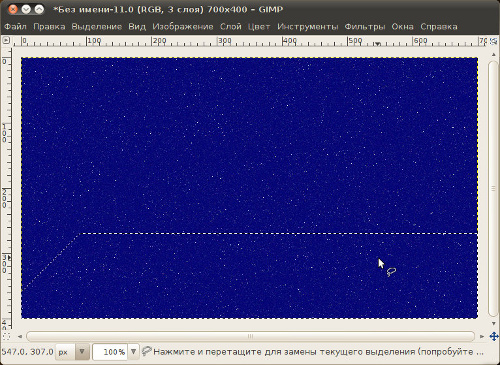
Task: Click the scroll right arrow
Action: pos(482,336)
